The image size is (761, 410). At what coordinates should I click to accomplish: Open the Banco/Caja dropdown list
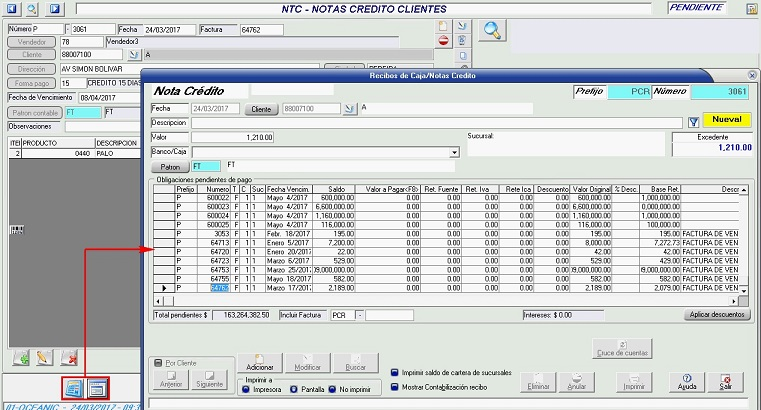pos(454,152)
